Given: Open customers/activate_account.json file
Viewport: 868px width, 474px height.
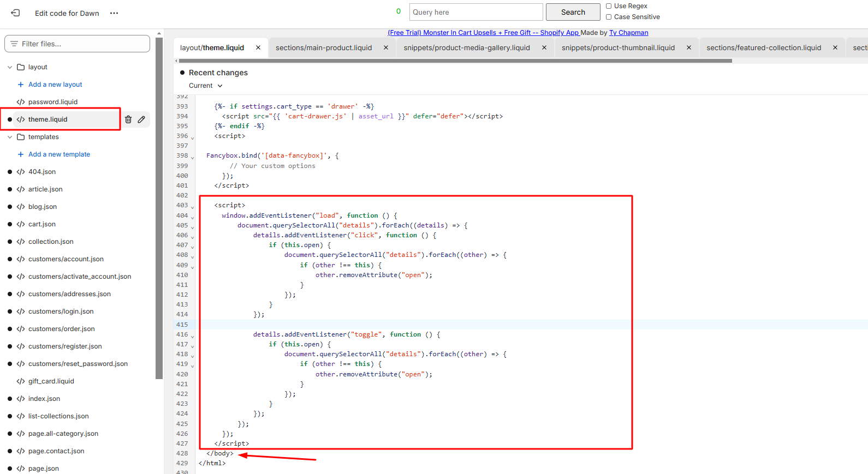Looking at the screenshot, I should 80,277.
